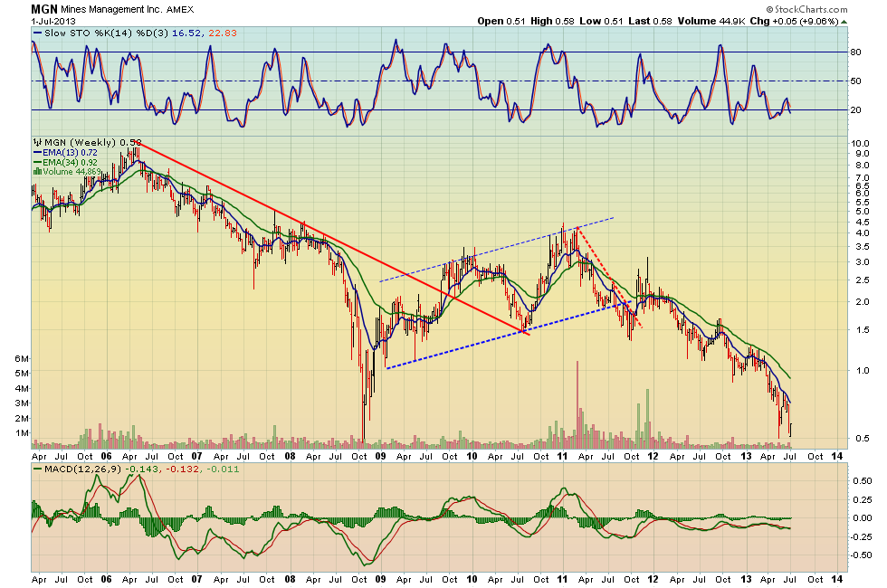Viewport: 887px width, 588px height.
Task: Click the MGN (Weekly) price legend
Action: pyautogui.click(x=92, y=143)
